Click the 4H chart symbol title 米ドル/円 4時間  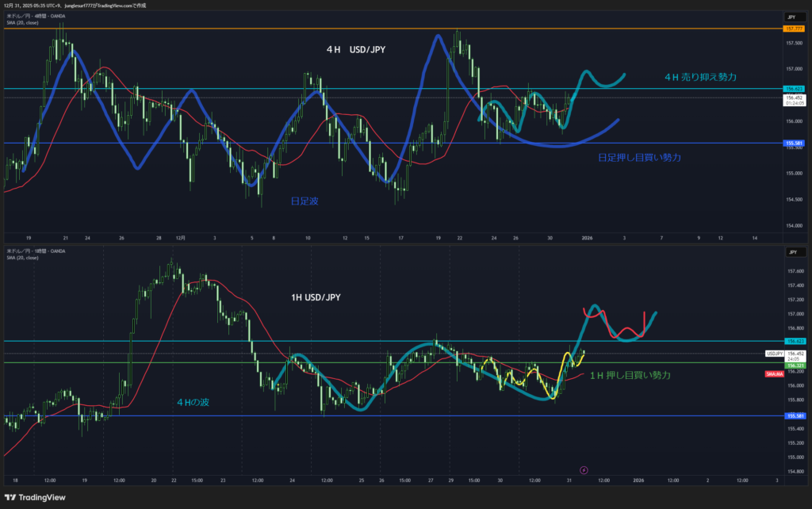pos(36,15)
